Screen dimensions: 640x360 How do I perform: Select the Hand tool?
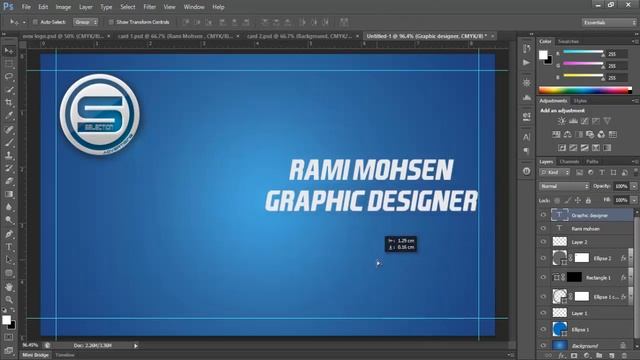tap(9, 287)
